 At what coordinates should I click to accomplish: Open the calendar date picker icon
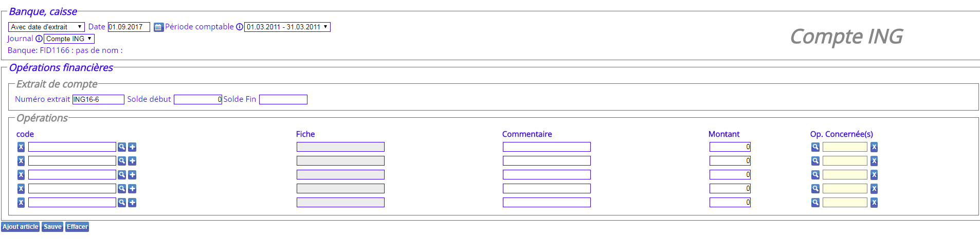point(158,27)
